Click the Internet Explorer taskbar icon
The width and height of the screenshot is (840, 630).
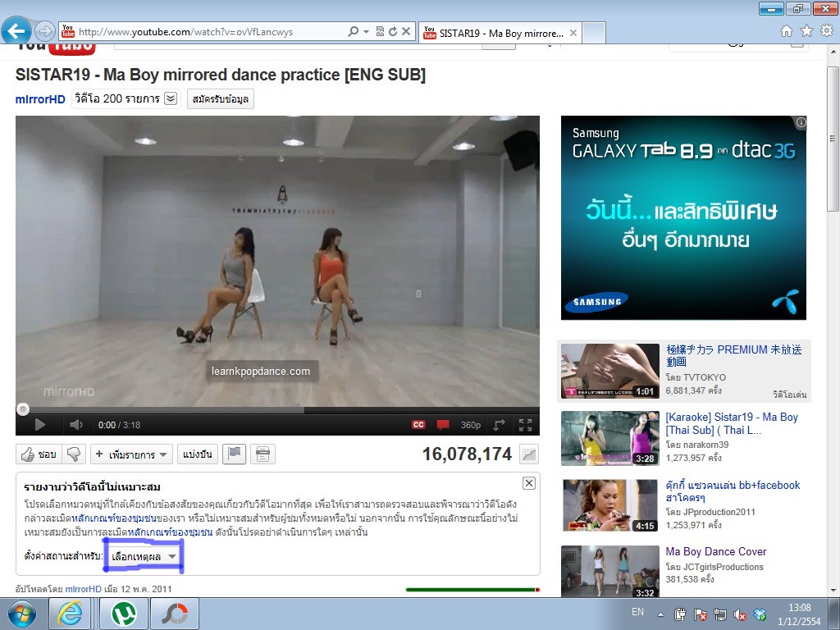(72, 614)
